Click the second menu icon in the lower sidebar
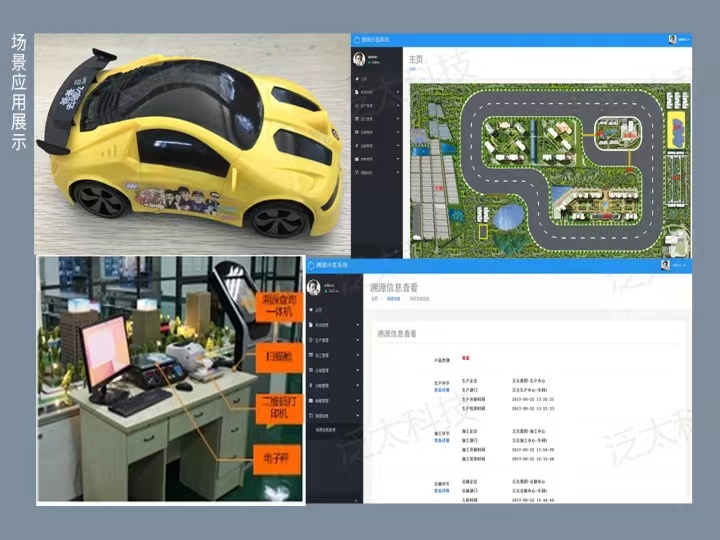The image size is (720, 540). click(x=312, y=325)
